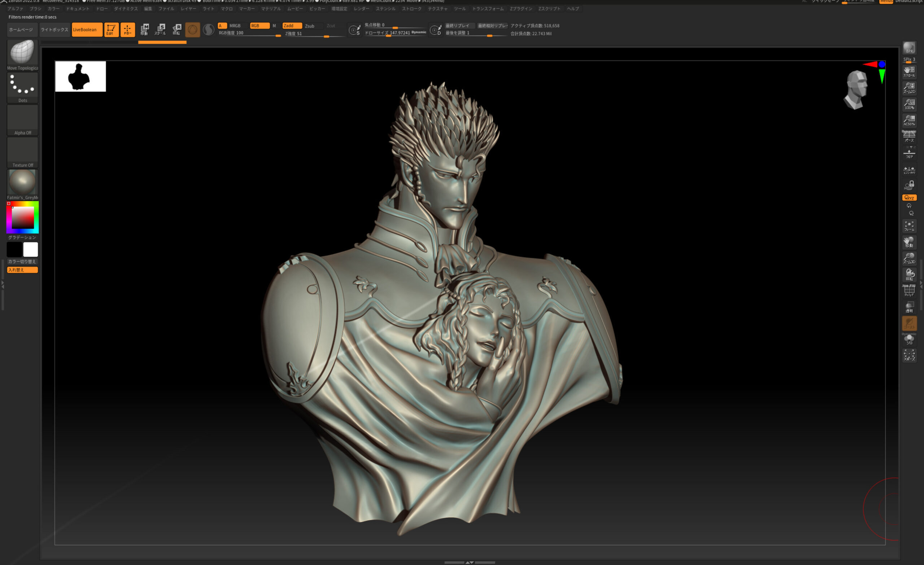Open the ブラシ menu
Image resolution: width=924 pixels, height=565 pixels.
pos(35,9)
